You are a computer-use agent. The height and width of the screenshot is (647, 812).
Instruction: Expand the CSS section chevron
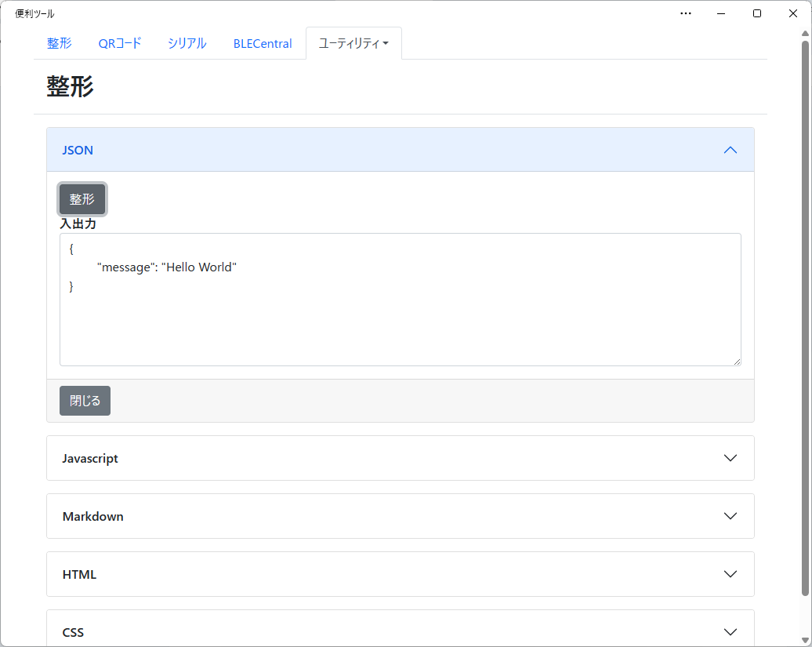click(730, 632)
